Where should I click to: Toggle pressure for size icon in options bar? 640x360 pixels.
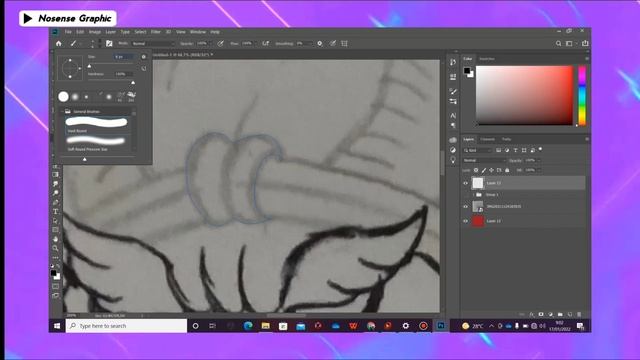pyautogui.click(x=333, y=44)
